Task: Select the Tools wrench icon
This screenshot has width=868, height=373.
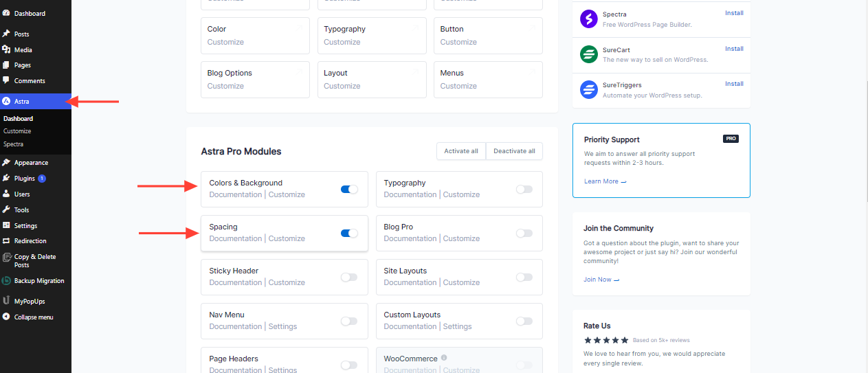Action: [x=6, y=210]
